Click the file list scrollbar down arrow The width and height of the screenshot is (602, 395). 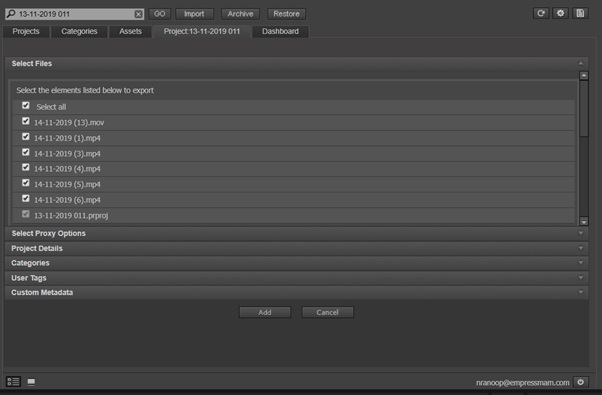(x=584, y=222)
